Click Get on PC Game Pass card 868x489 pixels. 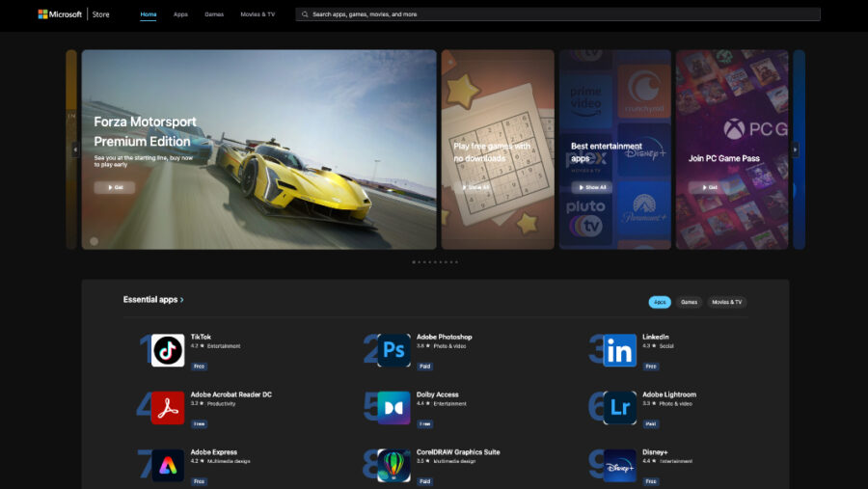pos(709,188)
